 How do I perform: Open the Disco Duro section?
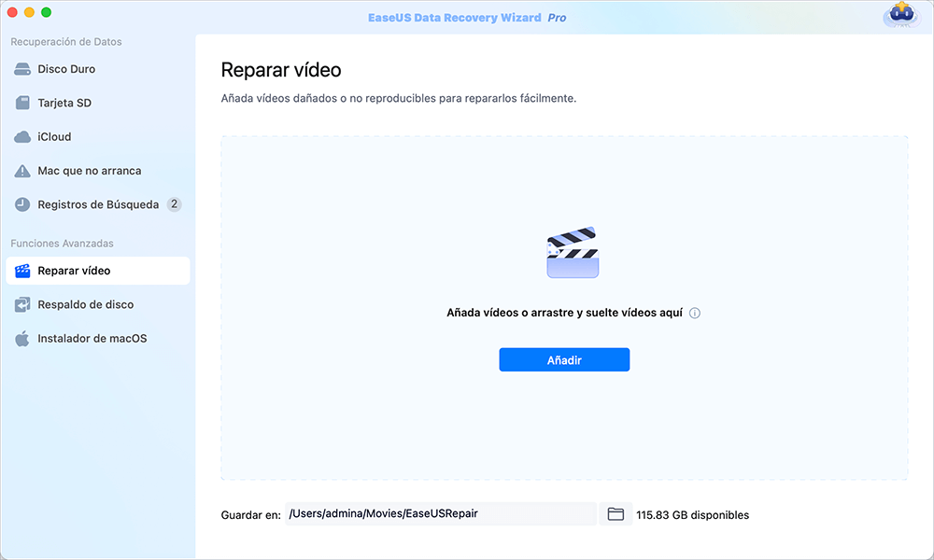pos(98,69)
